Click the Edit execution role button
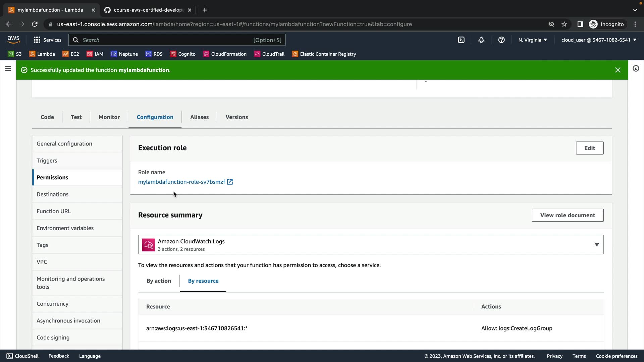 point(589,148)
